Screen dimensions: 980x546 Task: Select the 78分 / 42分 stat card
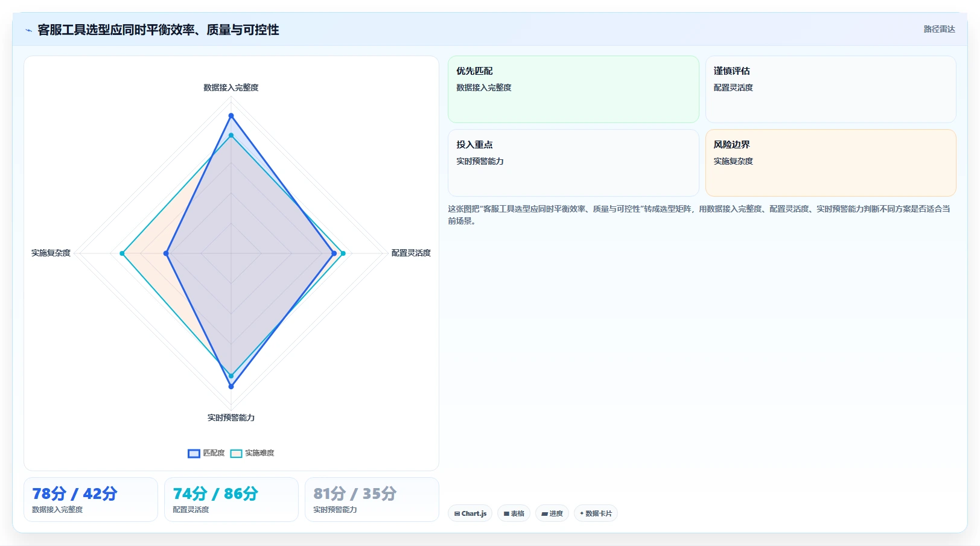click(x=91, y=500)
